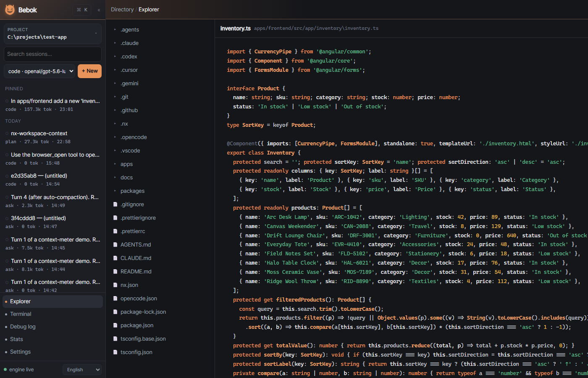Viewport: 588px width, 378px height.
Task: Switch to the Terminal view
Action: 52,314
